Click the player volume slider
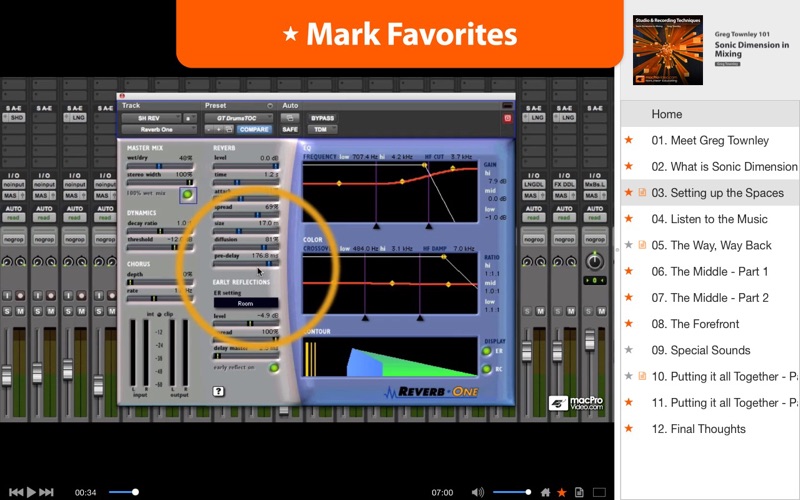Screen dimensions: 800x500 [512, 492]
